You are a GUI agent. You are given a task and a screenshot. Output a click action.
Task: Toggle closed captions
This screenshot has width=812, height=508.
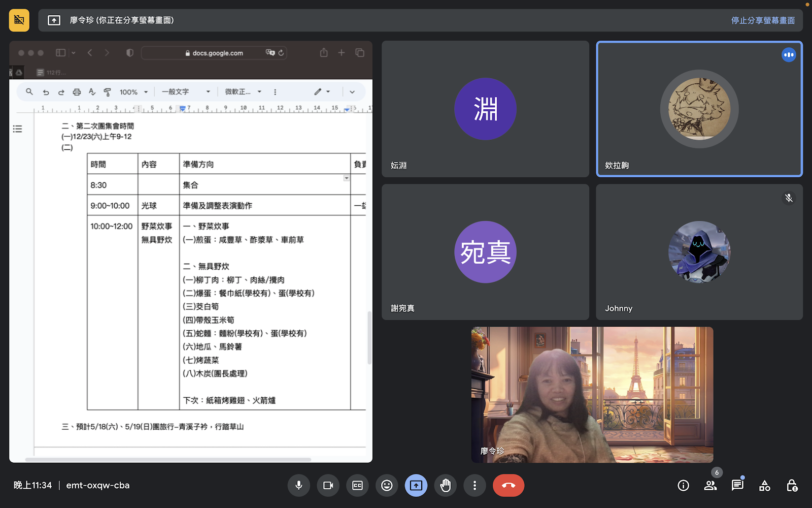coord(357,486)
